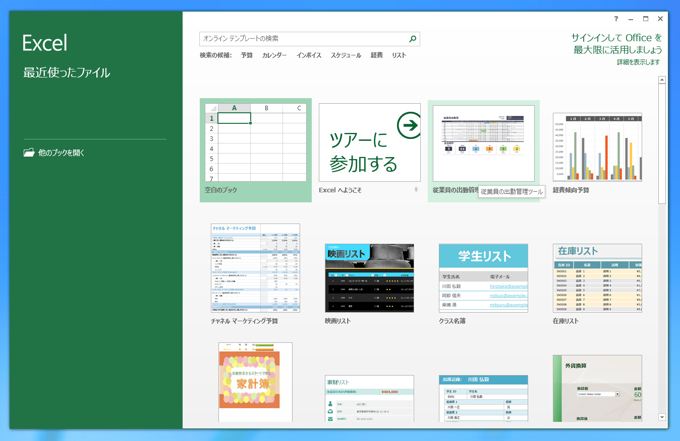
Task: Minimize the Excel start window
Action: (631, 19)
